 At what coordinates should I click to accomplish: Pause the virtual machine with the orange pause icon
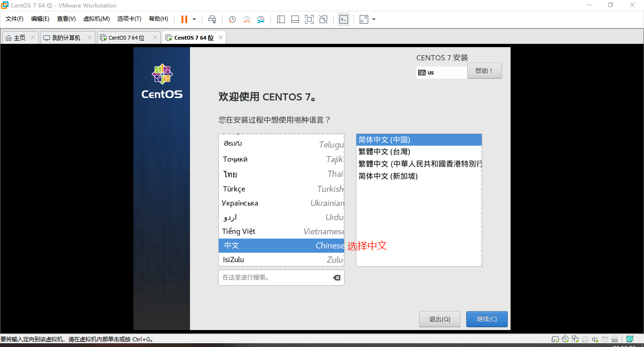(x=184, y=19)
